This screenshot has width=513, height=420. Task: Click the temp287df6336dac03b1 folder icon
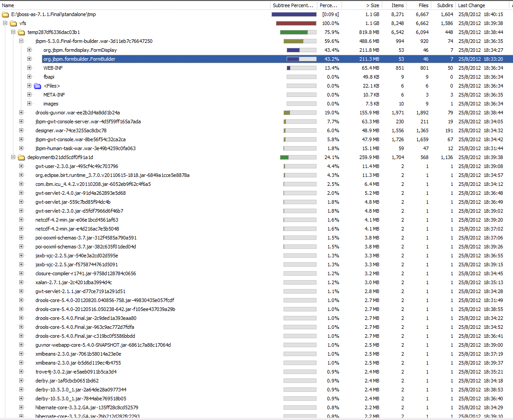(x=21, y=32)
